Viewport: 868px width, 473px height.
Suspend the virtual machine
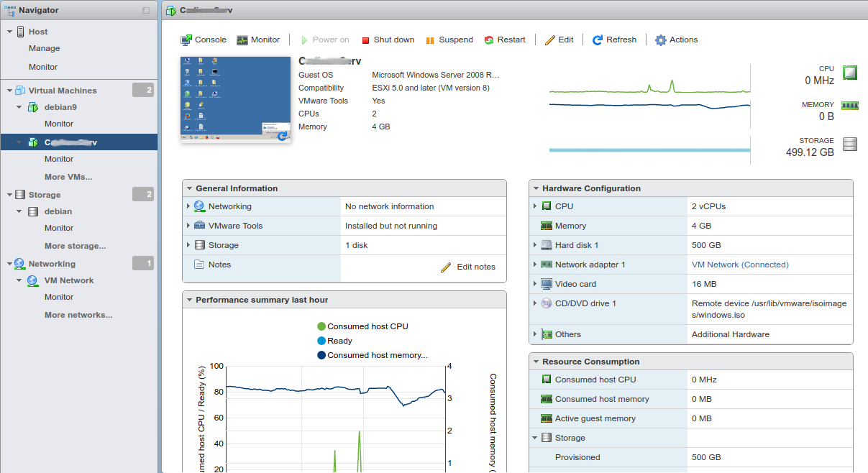pos(449,40)
